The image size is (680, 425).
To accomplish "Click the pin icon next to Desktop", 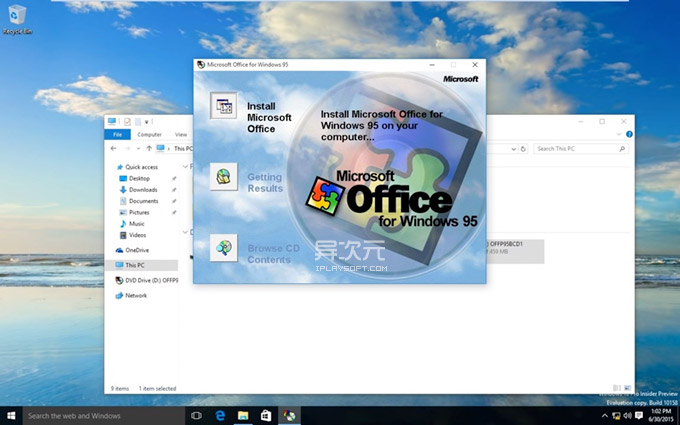I will pyautogui.click(x=174, y=178).
